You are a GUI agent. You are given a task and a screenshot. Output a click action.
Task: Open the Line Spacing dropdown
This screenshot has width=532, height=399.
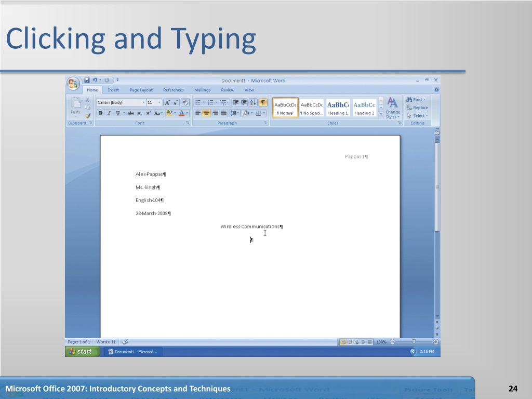[235, 113]
